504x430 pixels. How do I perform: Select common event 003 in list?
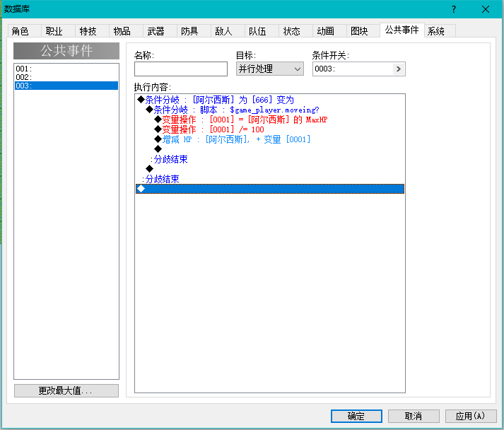coord(66,86)
